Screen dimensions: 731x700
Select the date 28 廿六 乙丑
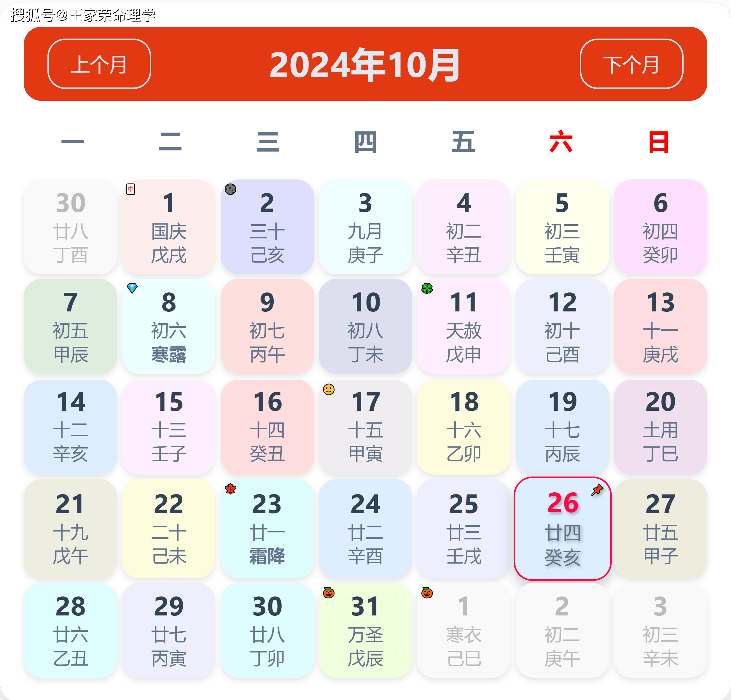(71, 631)
